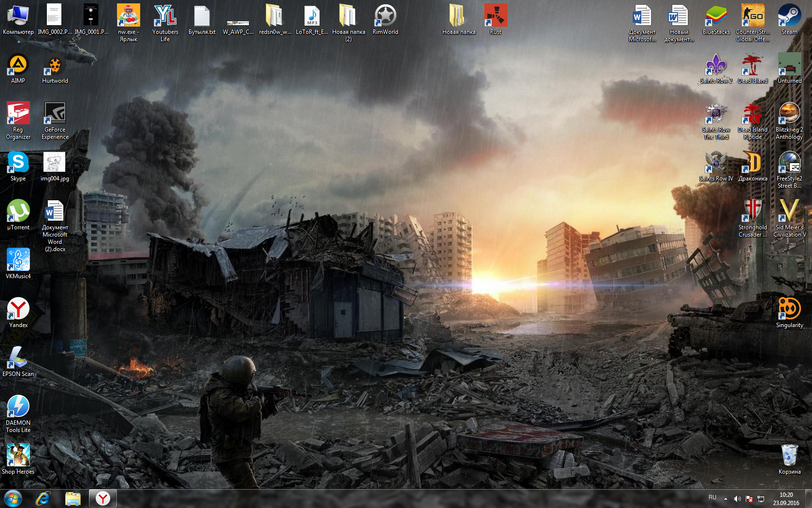Viewport: 812px width, 508px height.
Task: Show hidden tray icons arrow
Action: (725, 499)
